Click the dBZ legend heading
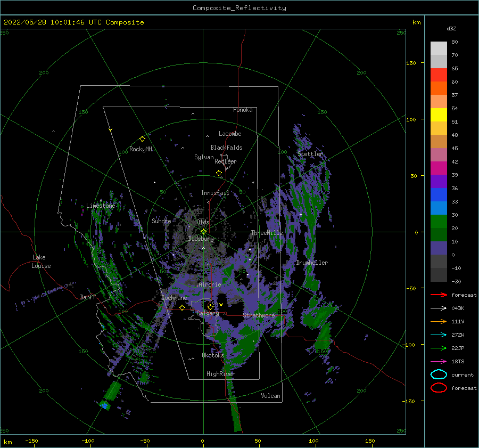 tap(451, 28)
